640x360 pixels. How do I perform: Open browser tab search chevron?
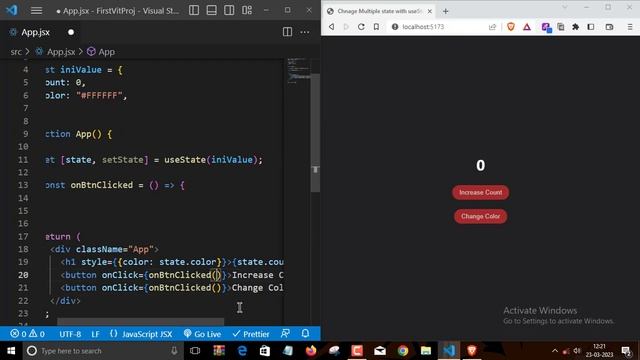[x=565, y=7]
